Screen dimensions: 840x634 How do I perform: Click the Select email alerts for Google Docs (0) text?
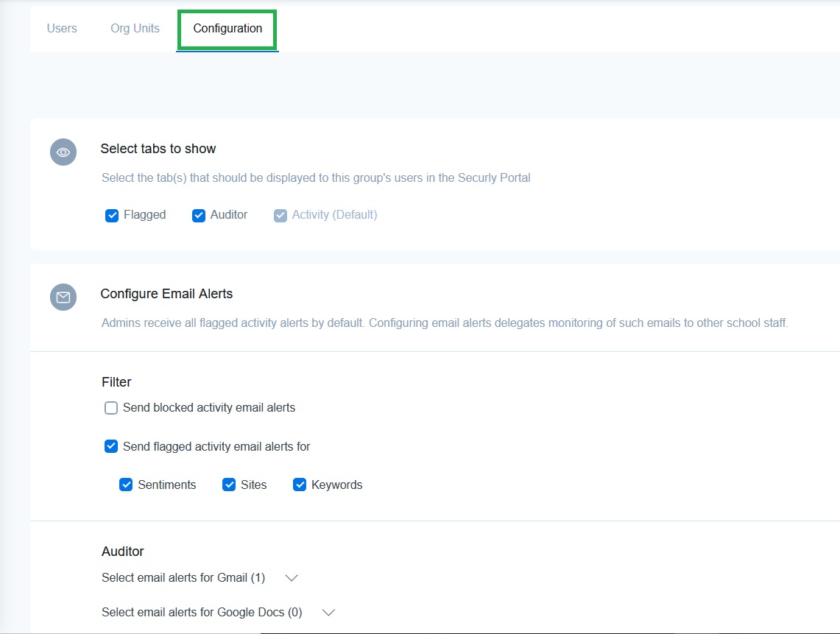pyautogui.click(x=202, y=613)
